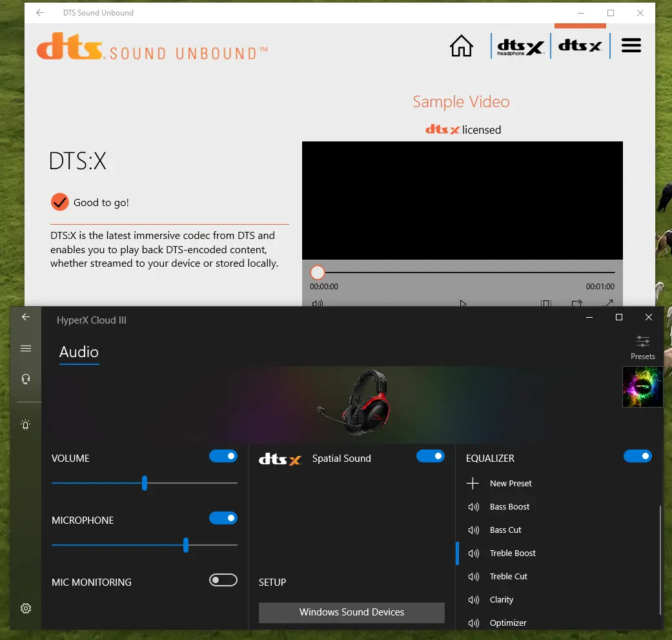Click the black sample video area
The height and width of the screenshot is (640, 672).
462,200
